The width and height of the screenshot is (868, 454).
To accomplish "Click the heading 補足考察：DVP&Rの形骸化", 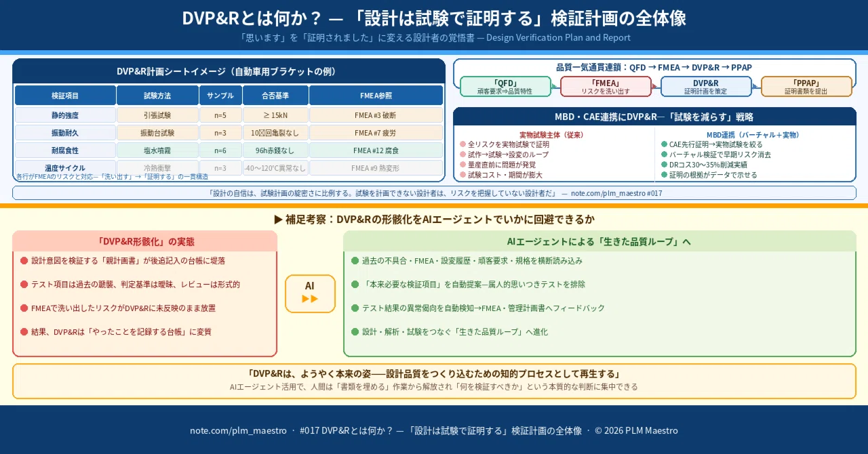I will (x=434, y=220).
